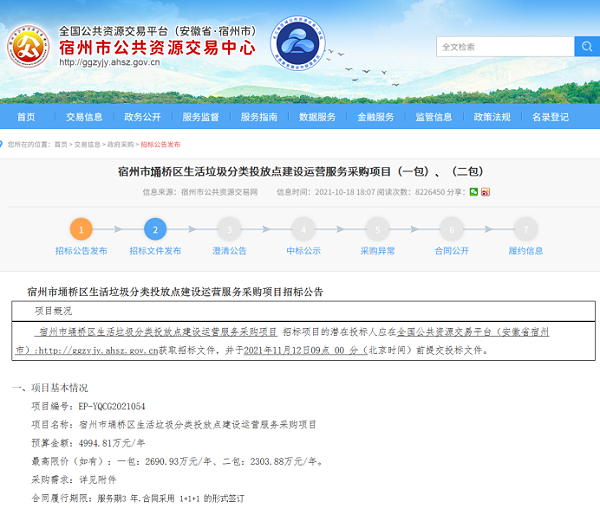Open the 政策法规 navigation menu item
This screenshot has height=508, width=600.
pyautogui.click(x=492, y=117)
